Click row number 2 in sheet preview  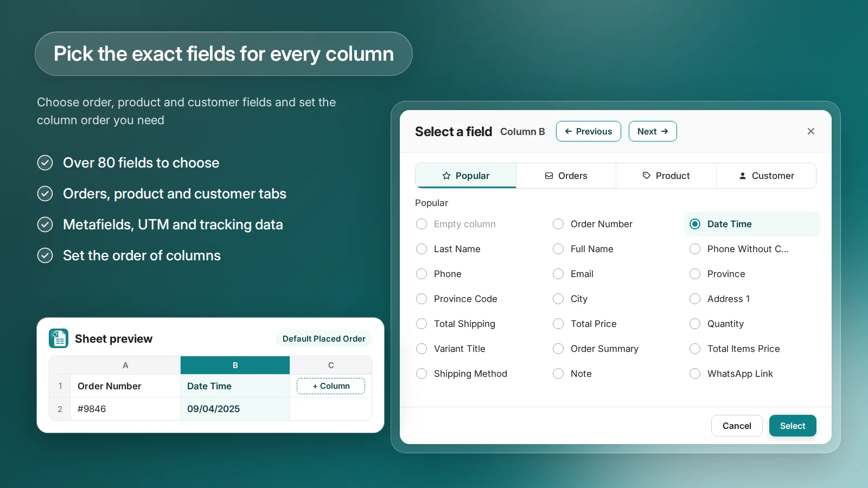60,409
